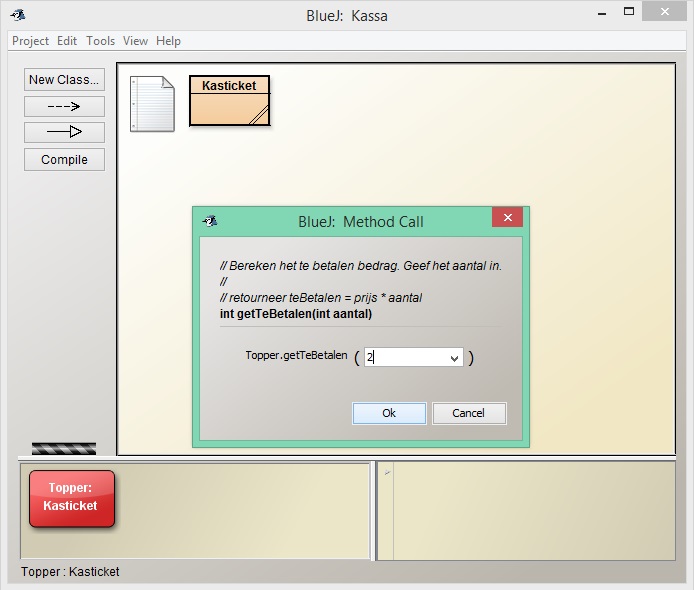This screenshot has width=694, height=590.
Task: Maximize the BlueJ Kassa window
Action: (629, 12)
